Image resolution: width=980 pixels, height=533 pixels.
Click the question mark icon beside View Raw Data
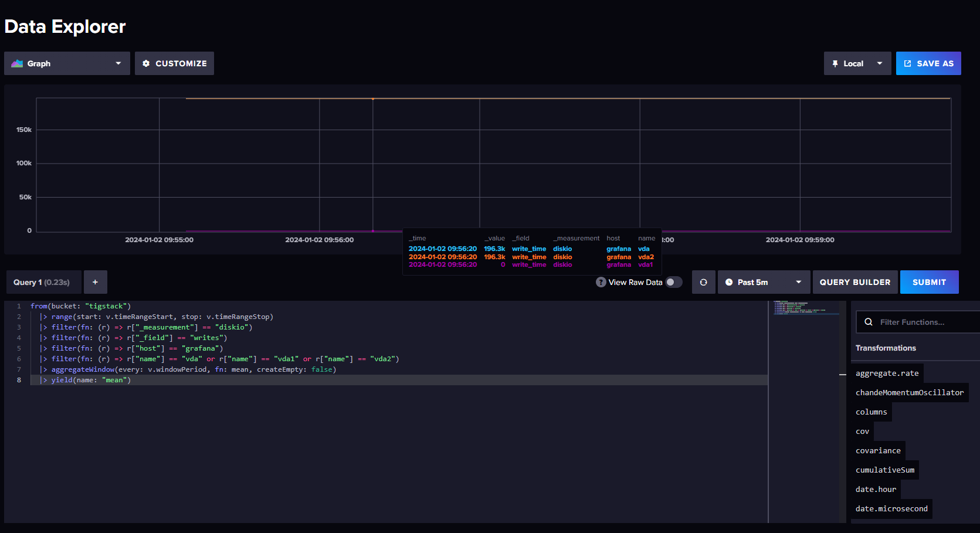pos(601,282)
